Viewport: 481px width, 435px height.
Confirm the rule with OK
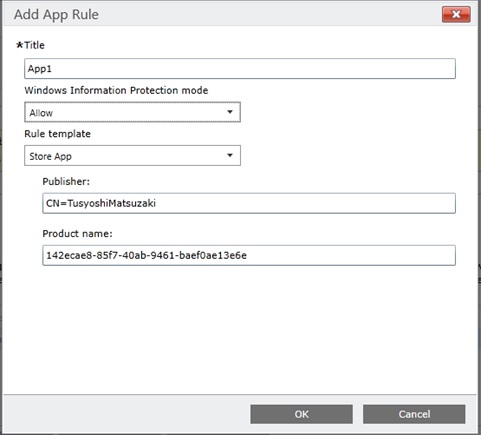coord(301,414)
